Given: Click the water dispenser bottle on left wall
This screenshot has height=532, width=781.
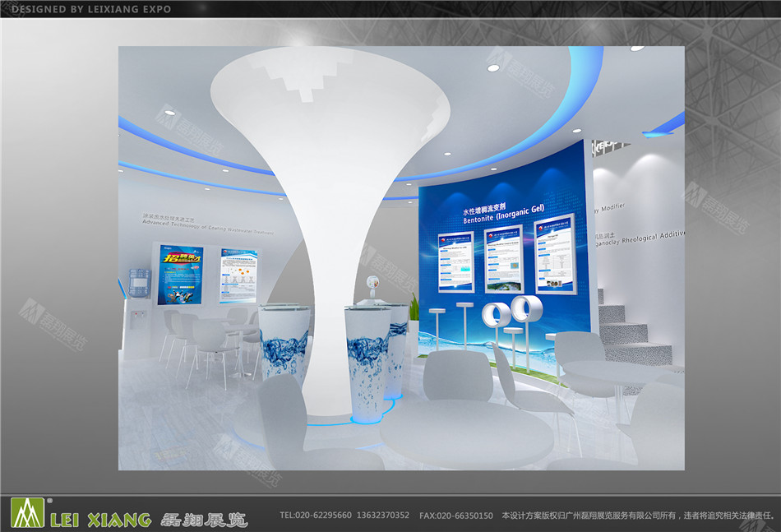Looking at the screenshot, I should tap(141, 282).
